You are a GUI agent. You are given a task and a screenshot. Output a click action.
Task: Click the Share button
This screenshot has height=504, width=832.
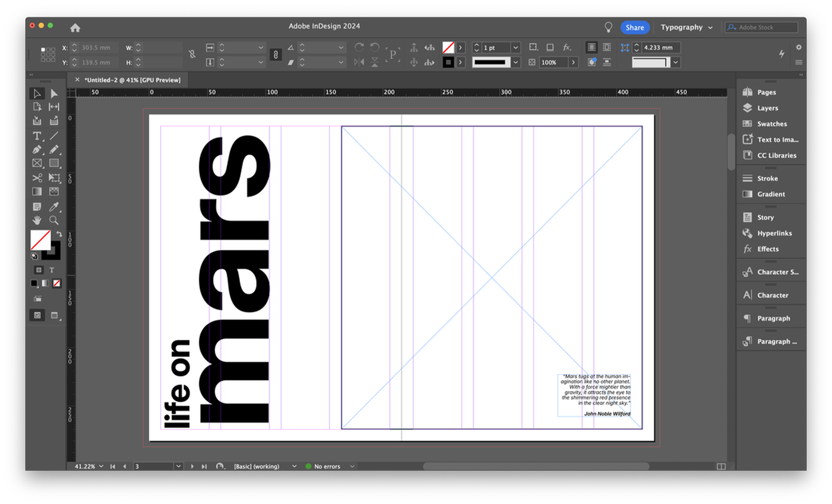[x=634, y=27]
